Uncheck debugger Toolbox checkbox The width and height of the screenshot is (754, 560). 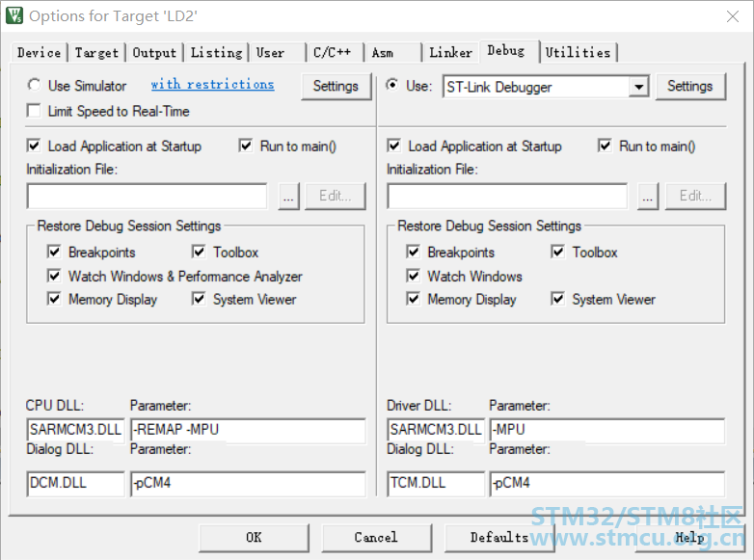[558, 252]
